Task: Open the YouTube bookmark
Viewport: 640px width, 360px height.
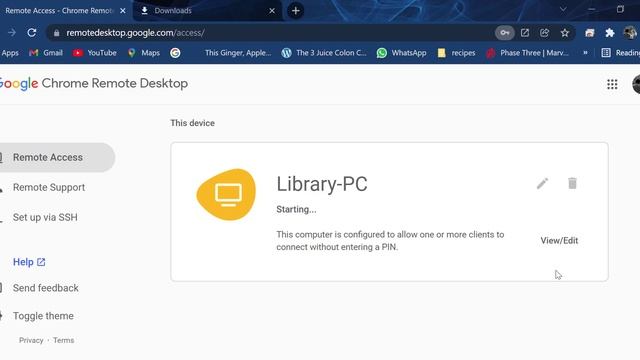Action: tap(94, 53)
